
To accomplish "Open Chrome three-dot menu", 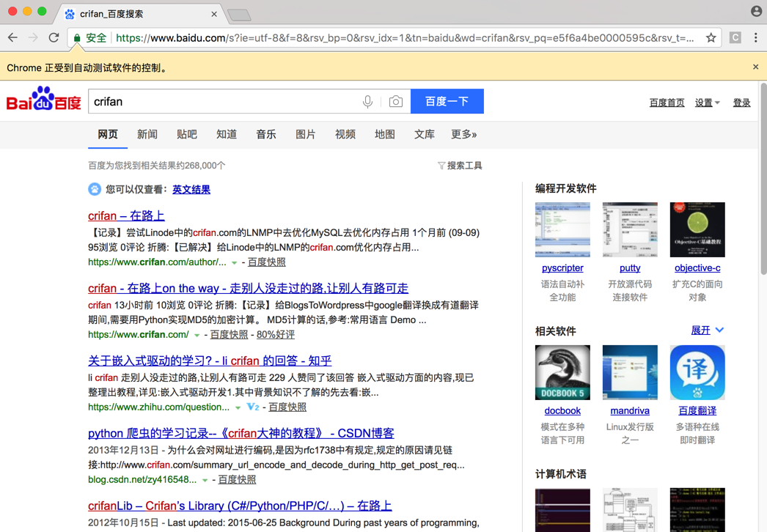I will click(756, 37).
